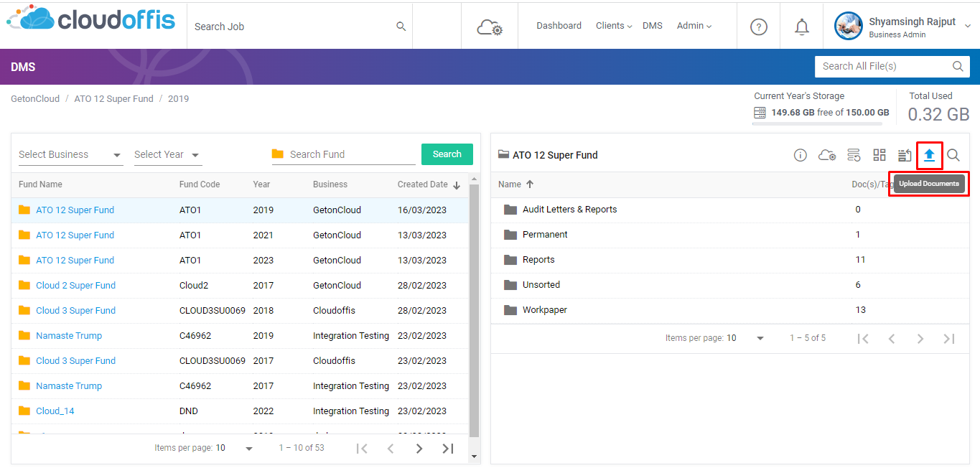980x468 pixels.
Task: Click folder icon of Cloud_14 row
Action: [x=24, y=411]
